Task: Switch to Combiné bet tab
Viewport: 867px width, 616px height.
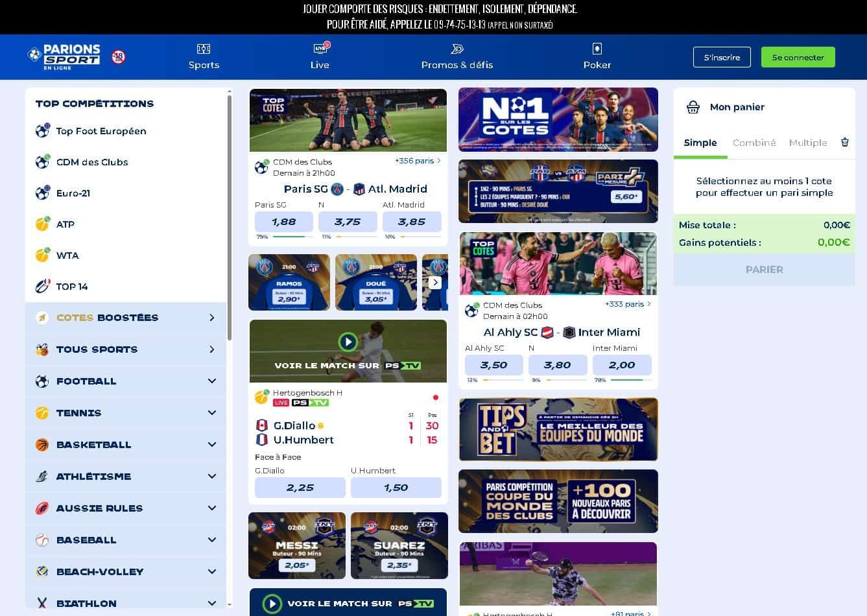Action: [x=754, y=143]
